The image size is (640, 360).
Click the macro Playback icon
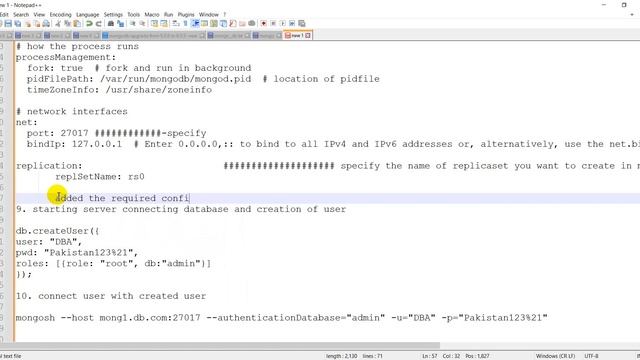pos(282,24)
